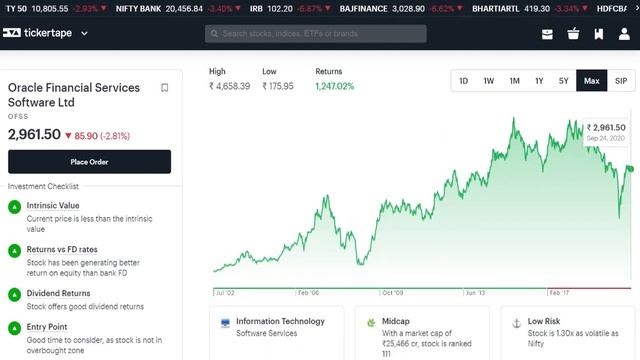Open the Intrinsic Value checklist link

click(53, 206)
